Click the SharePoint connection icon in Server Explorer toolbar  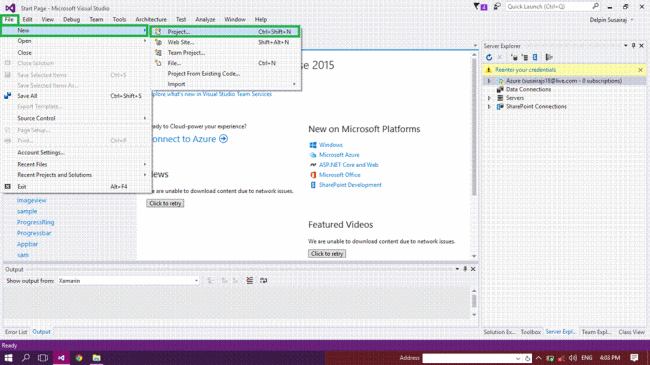click(535, 57)
